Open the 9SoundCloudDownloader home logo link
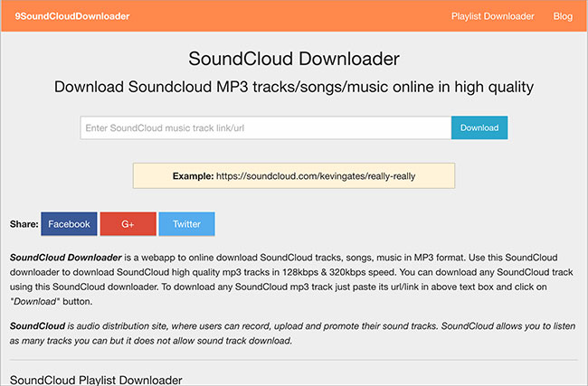 [x=72, y=16]
